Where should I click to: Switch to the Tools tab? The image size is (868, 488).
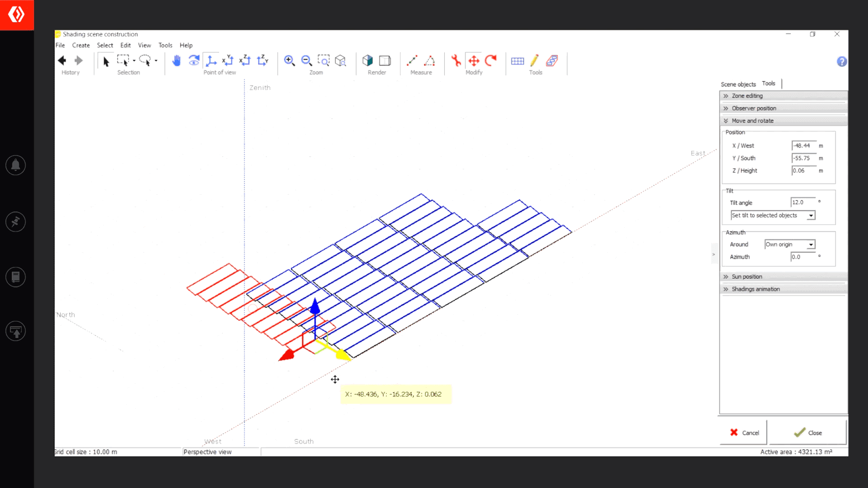(x=769, y=84)
